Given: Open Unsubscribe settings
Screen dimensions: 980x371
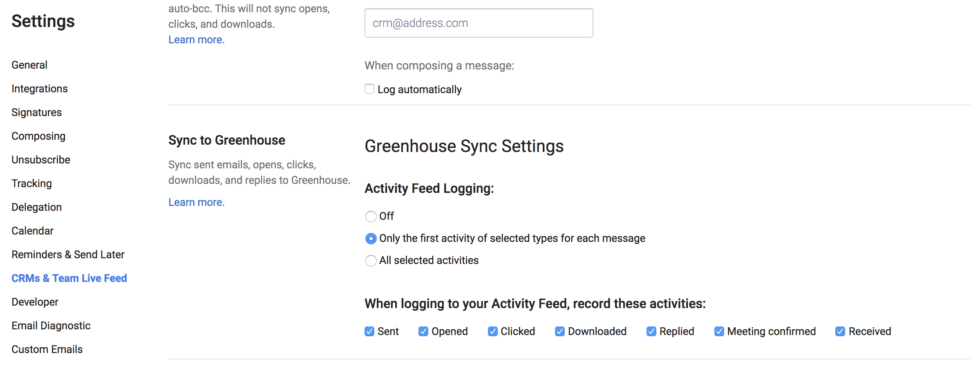Looking at the screenshot, I should pyautogui.click(x=41, y=160).
